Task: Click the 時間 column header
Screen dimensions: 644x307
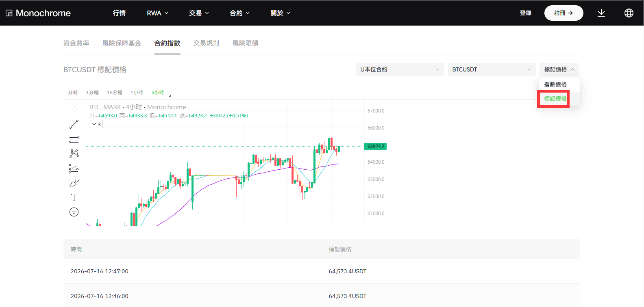Action: pyautogui.click(x=76, y=249)
